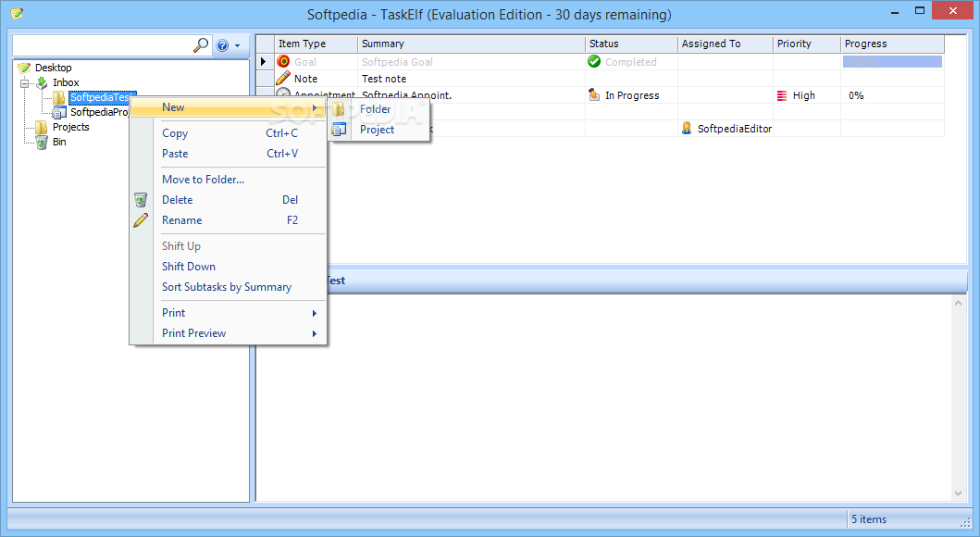Sort by the Summary column header
This screenshot has height=537, width=980.
click(471, 44)
